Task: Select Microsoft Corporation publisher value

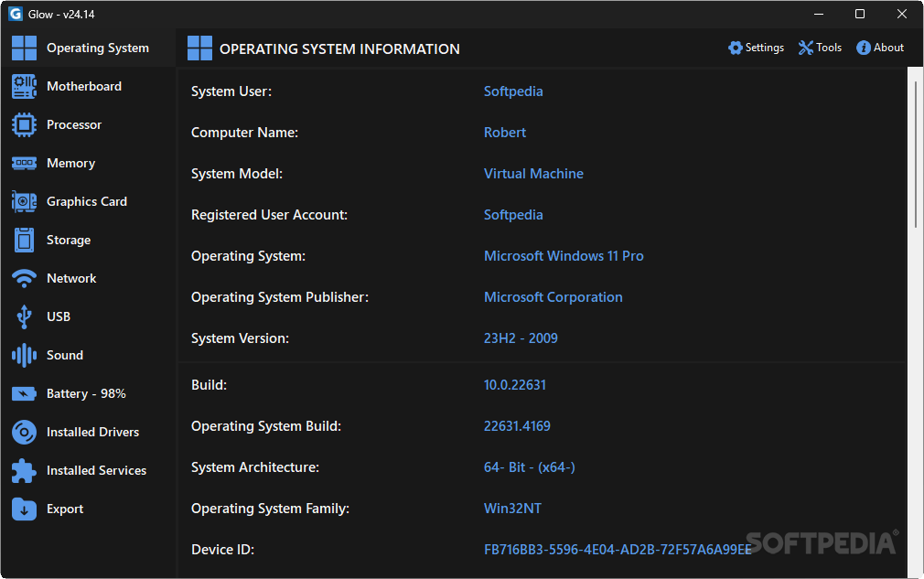Action: click(x=553, y=297)
